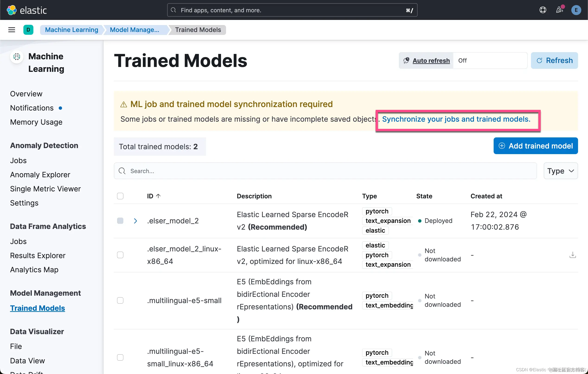Image resolution: width=588 pixels, height=374 pixels.
Task: Toggle the select-all models checkbox
Action: pos(120,196)
